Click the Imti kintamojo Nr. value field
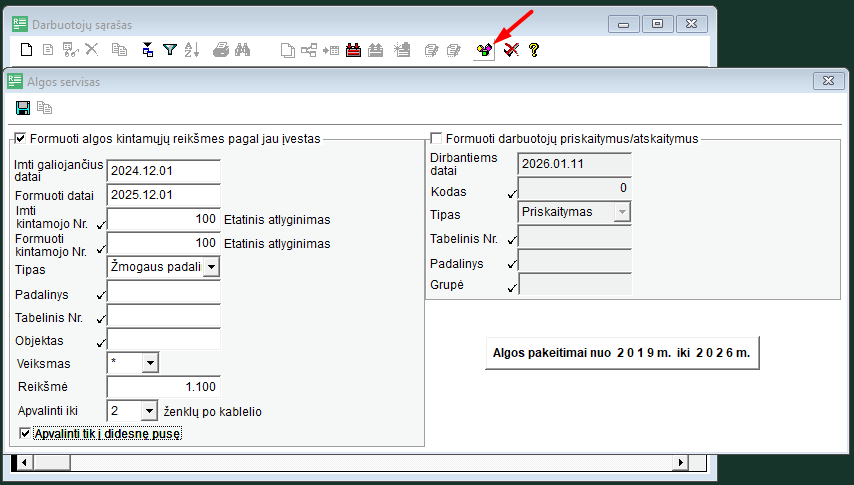Screen dimensions: 854x485 [163, 219]
